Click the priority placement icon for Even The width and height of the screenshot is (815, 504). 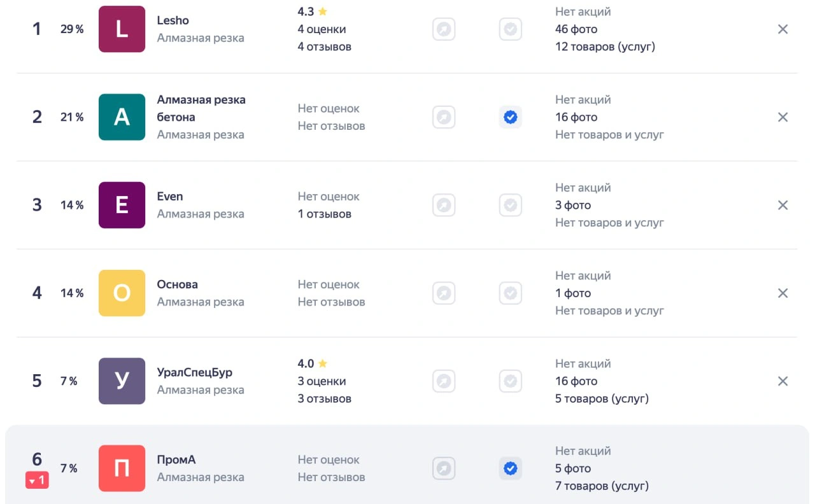[444, 205]
